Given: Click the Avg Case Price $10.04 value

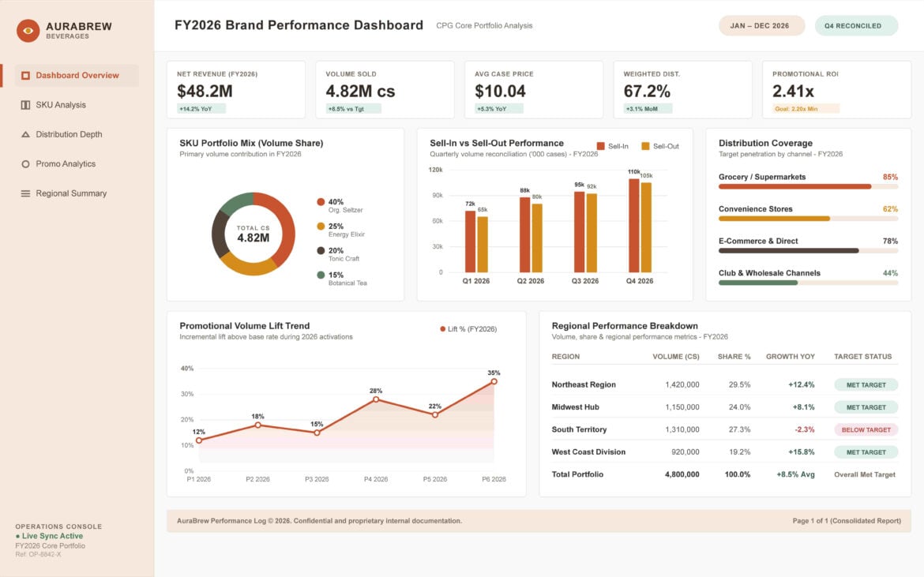Looking at the screenshot, I should tap(501, 92).
